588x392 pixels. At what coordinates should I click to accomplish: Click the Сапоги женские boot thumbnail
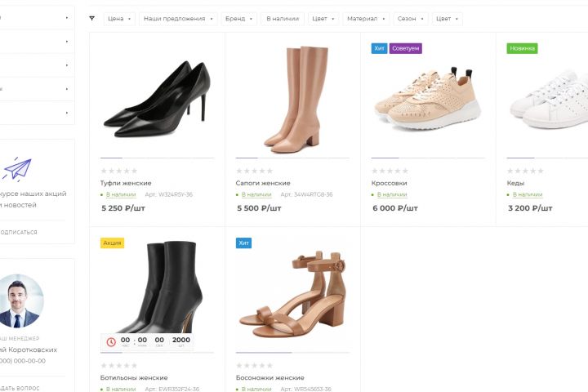292,98
